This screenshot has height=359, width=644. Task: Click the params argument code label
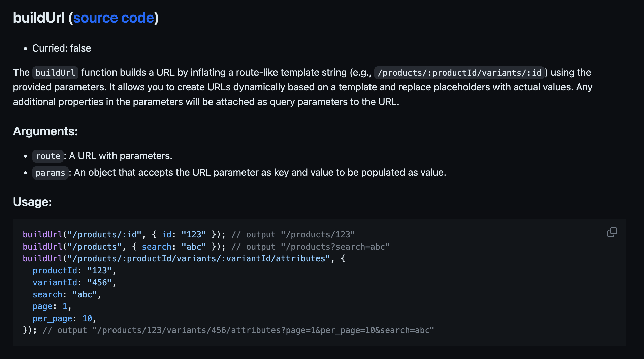point(50,173)
